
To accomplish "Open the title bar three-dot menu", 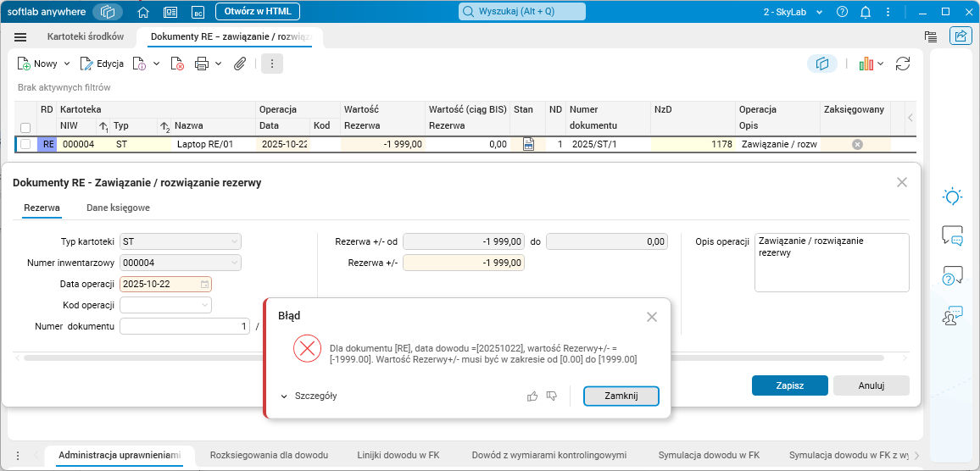I will [x=888, y=11].
